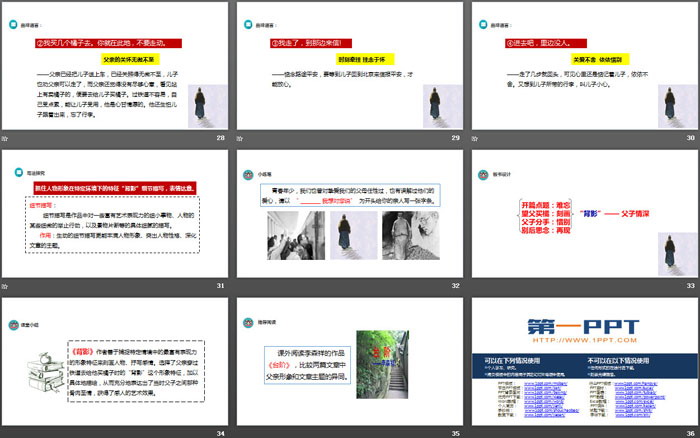The image size is (700, 438).
Task: Click the red bracketed outline list on slide 33
Action: tap(546, 217)
